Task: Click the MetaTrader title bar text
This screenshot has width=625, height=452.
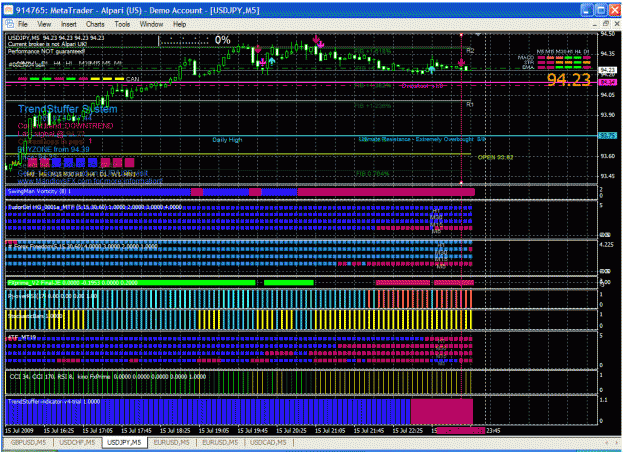Action: point(138,10)
